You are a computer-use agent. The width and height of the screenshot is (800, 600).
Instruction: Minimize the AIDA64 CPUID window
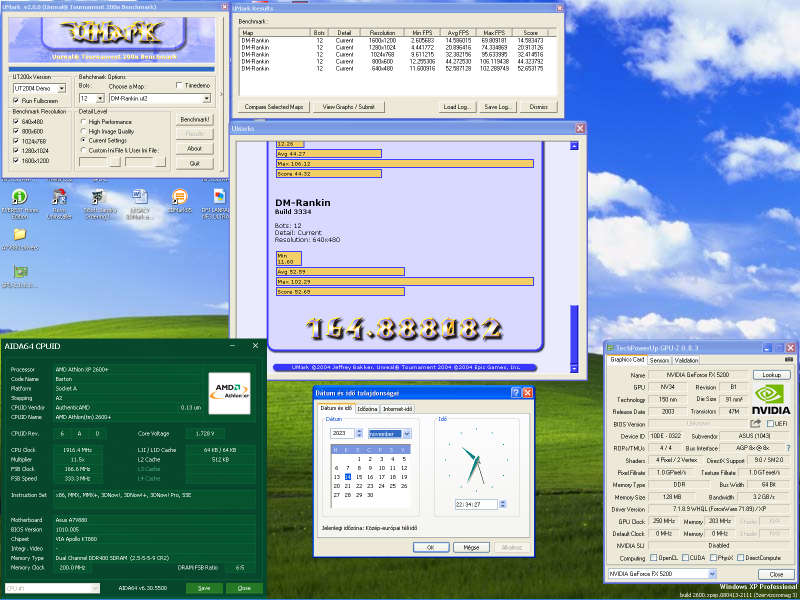point(233,345)
